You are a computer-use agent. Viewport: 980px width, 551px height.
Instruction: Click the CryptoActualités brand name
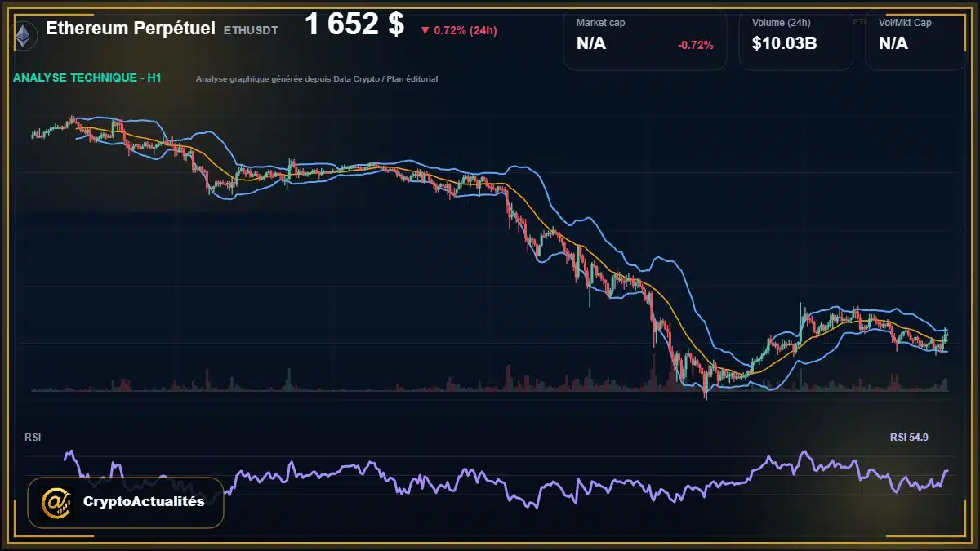(x=144, y=502)
